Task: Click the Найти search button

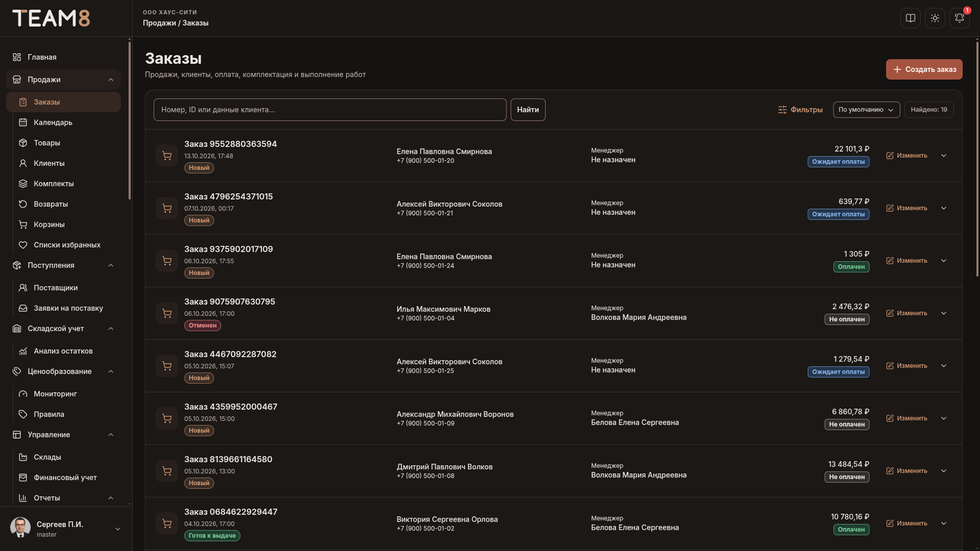Action: tap(528, 110)
